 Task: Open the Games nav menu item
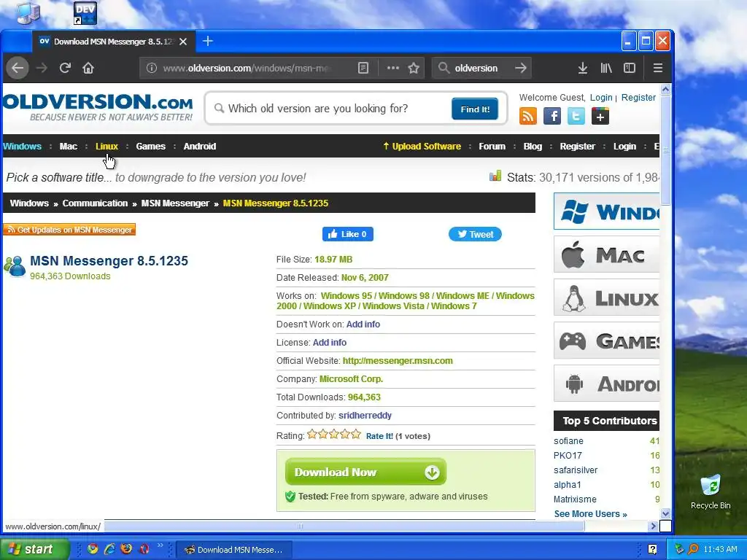coord(150,146)
